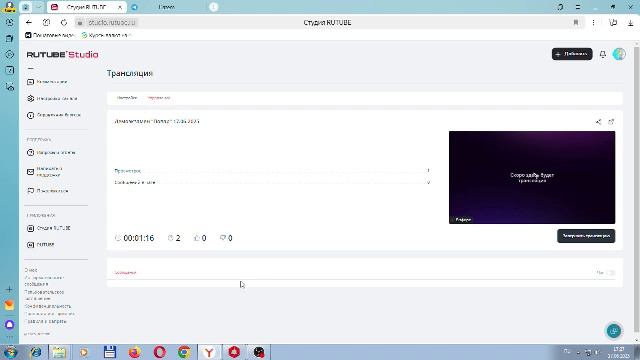Click the dark end-broadcast button under preview
This screenshot has height=360, width=640.
click(x=586, y=236)
